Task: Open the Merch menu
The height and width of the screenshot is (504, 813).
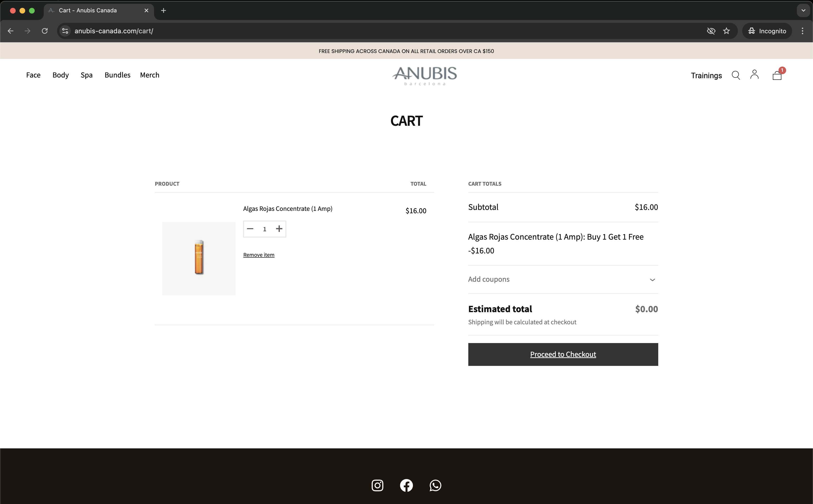Action: pyautogui.click(x=150, y=75)
